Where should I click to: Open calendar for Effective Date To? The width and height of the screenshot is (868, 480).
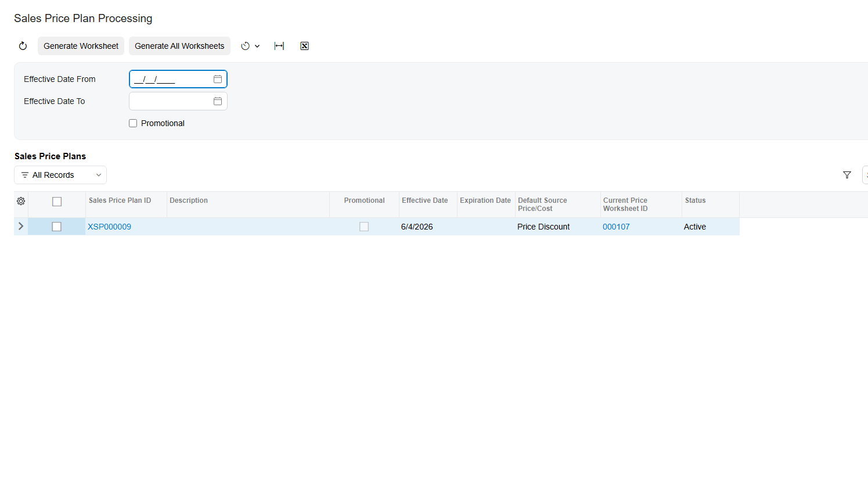218,101
